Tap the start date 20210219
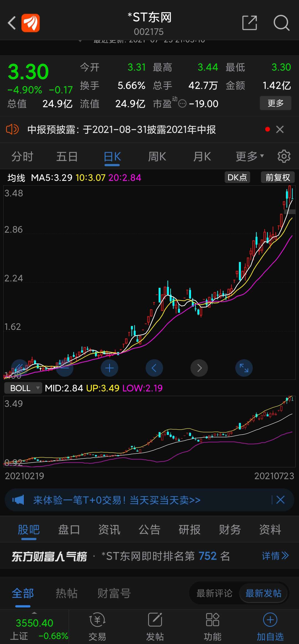Viewport: 299px width, 644px height. (x=24, y=476)
